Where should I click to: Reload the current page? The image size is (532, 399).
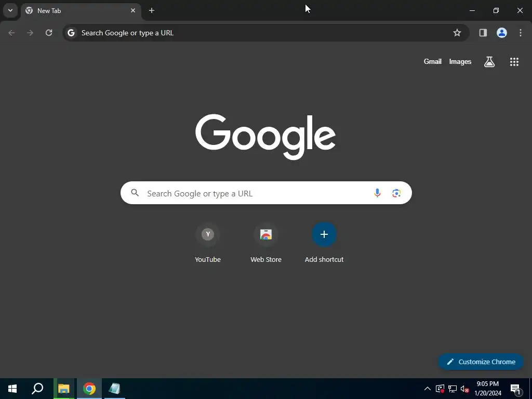pyautogui.click(x=49, y=33)
